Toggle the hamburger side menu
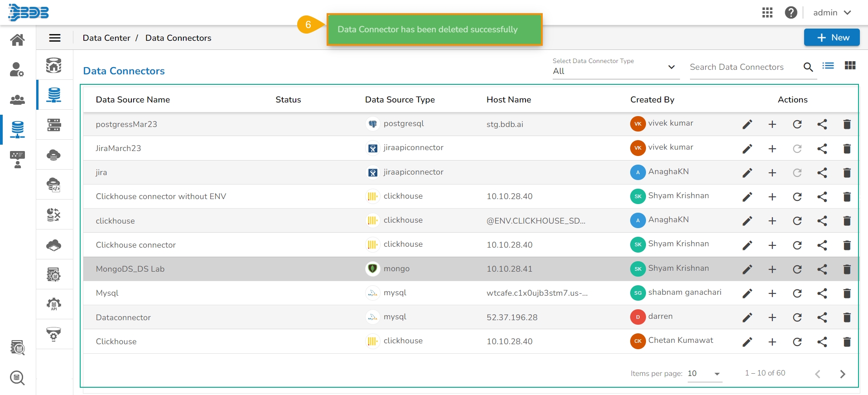Screen dimensions: 868x395 tap(55, 38)
